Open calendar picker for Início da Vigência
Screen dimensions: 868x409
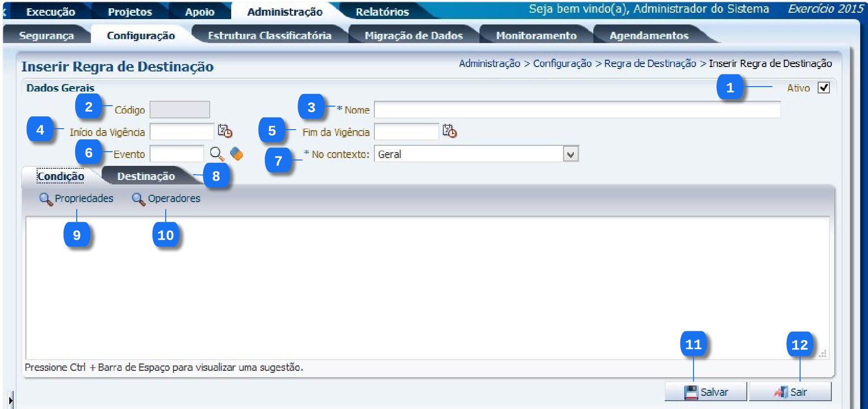coord(225,131)
